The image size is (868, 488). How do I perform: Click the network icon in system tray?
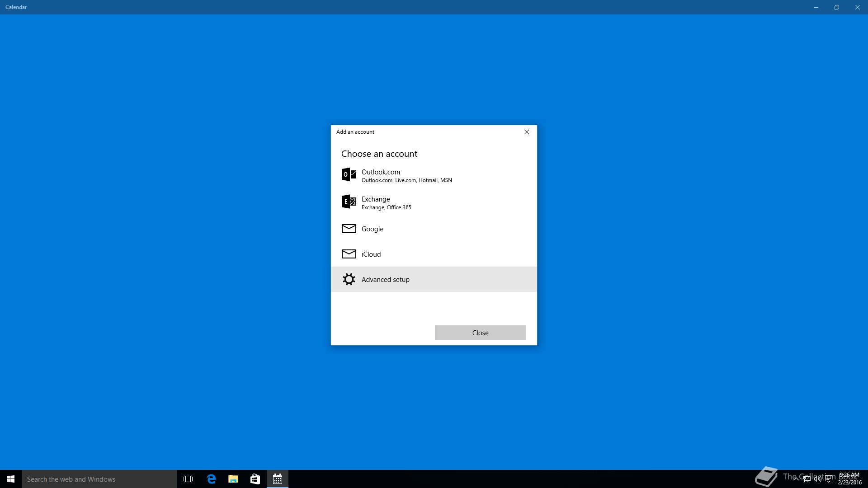pos(807,479)
